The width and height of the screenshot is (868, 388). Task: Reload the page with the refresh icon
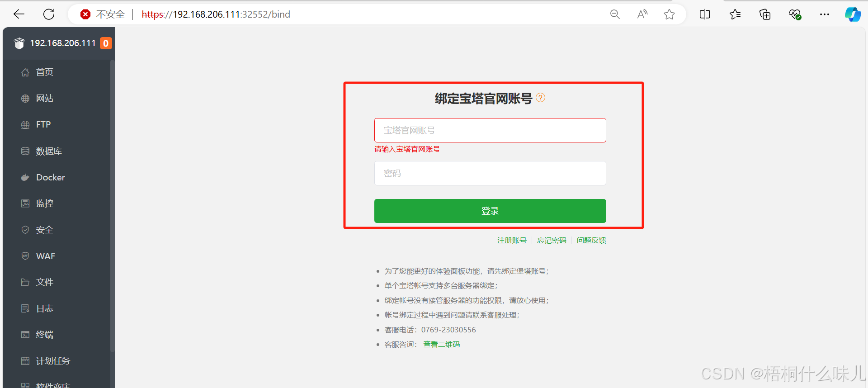click(49, 14)
